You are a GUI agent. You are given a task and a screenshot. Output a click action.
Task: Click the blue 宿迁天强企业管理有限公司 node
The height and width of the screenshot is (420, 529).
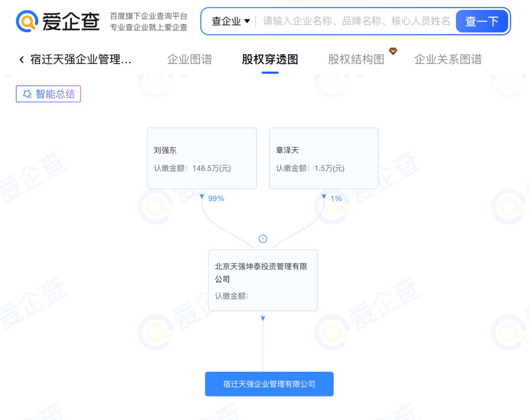(x=269, y=384)
